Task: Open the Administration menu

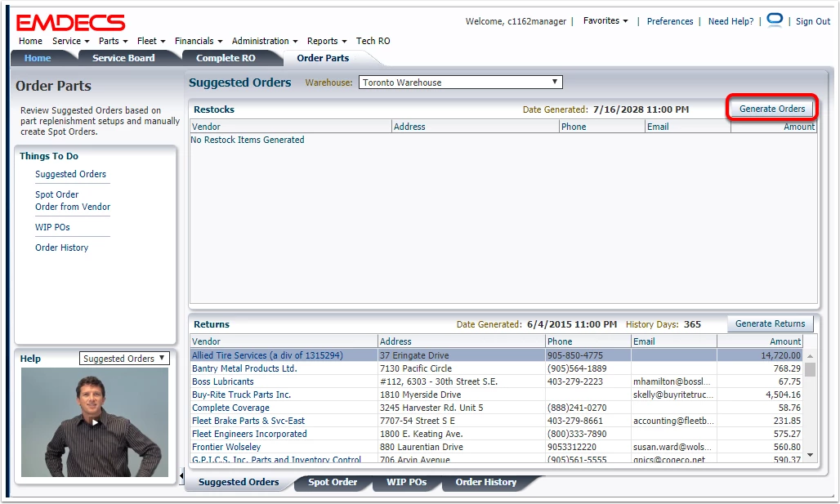Action: 265,41
